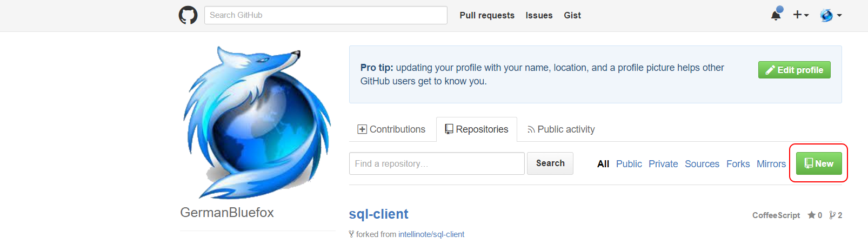
Task: Go to Issues in the header
Action: click(x=539, y=15)
